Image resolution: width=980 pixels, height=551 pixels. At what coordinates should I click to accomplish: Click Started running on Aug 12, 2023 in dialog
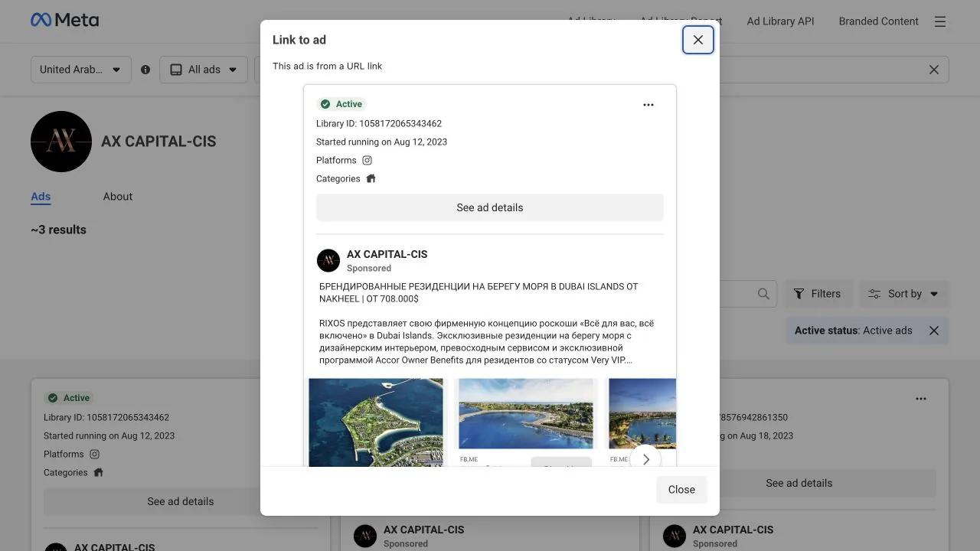(x=382, y=142)
